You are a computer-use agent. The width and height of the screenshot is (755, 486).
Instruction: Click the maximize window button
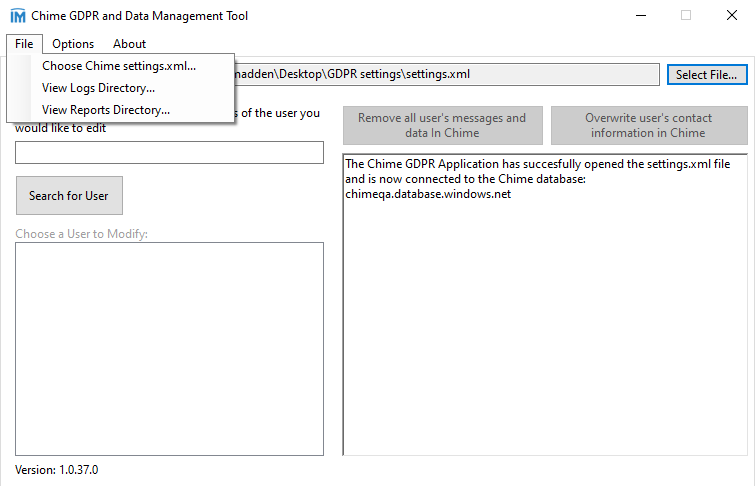(686, 16)
